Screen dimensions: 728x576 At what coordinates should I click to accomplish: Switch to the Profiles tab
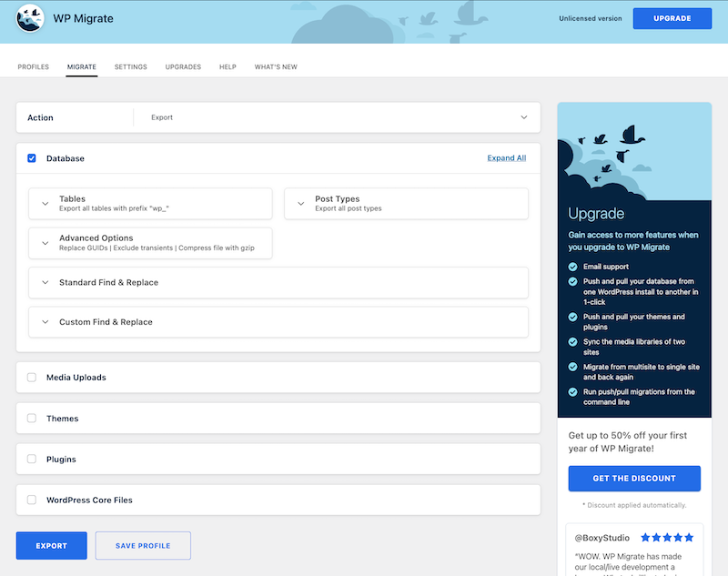point(33,66)
